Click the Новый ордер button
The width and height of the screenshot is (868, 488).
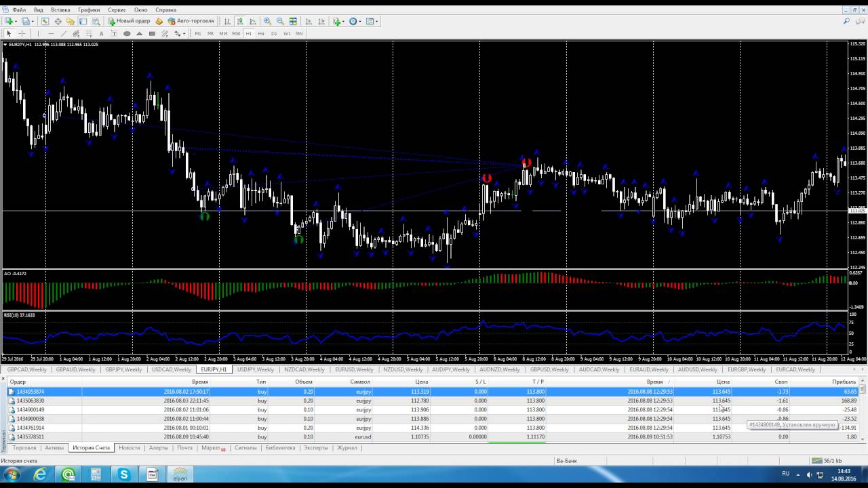tap(129, 21)
